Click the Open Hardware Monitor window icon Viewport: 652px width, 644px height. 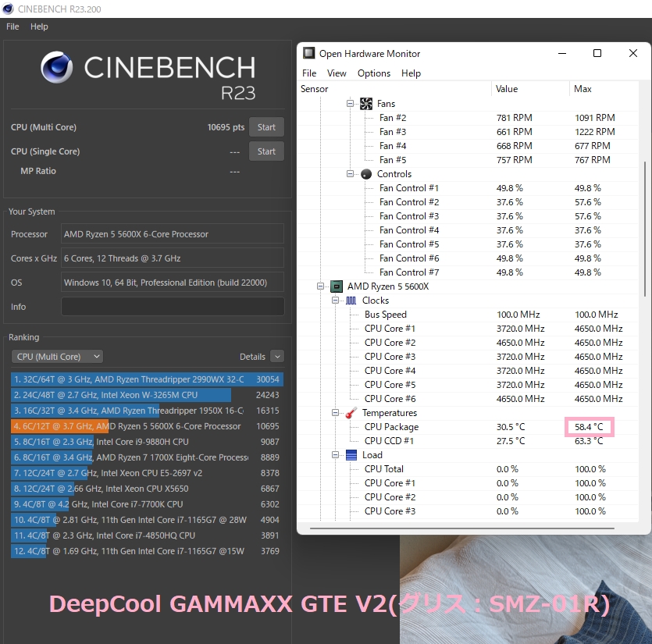[x=308, y=53]
